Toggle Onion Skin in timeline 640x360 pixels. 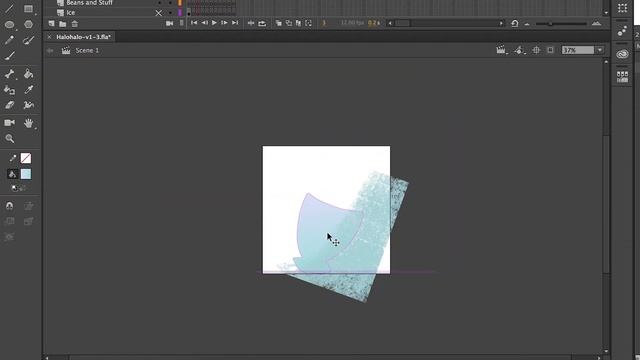278,23
